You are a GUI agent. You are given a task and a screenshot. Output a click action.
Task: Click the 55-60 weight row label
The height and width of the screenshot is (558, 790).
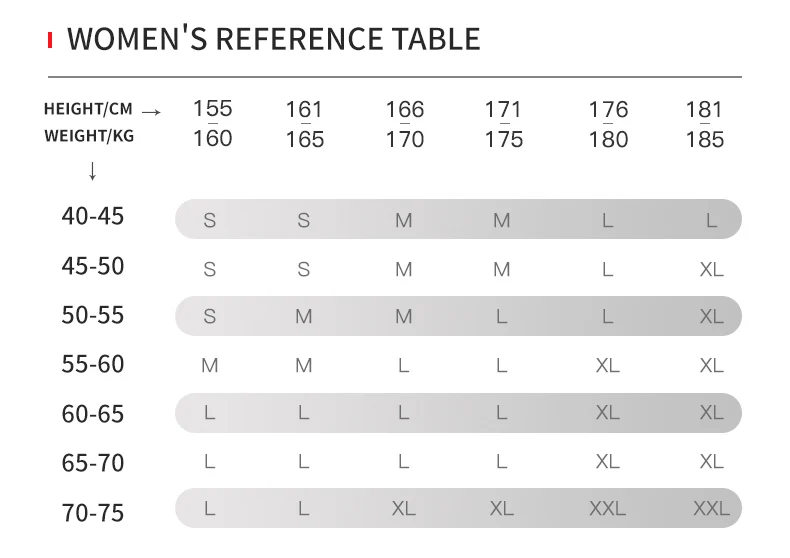coord(93,364)
